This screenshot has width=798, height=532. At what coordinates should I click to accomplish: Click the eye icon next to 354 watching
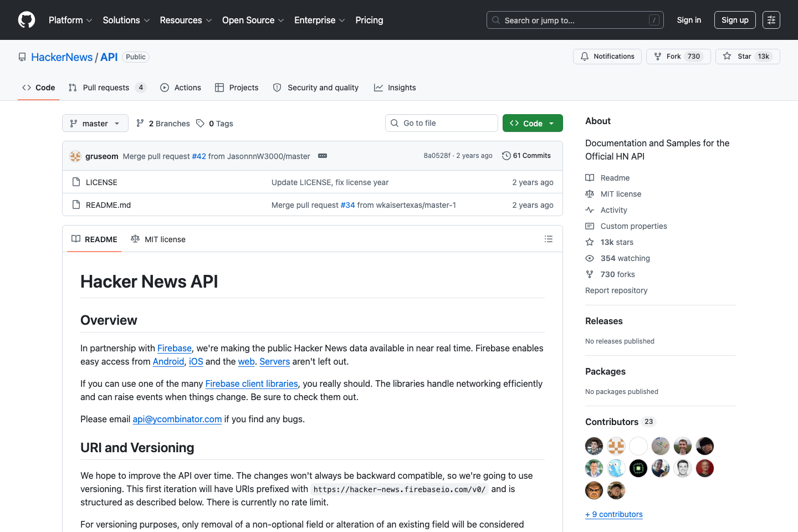(x=590, y=258)
